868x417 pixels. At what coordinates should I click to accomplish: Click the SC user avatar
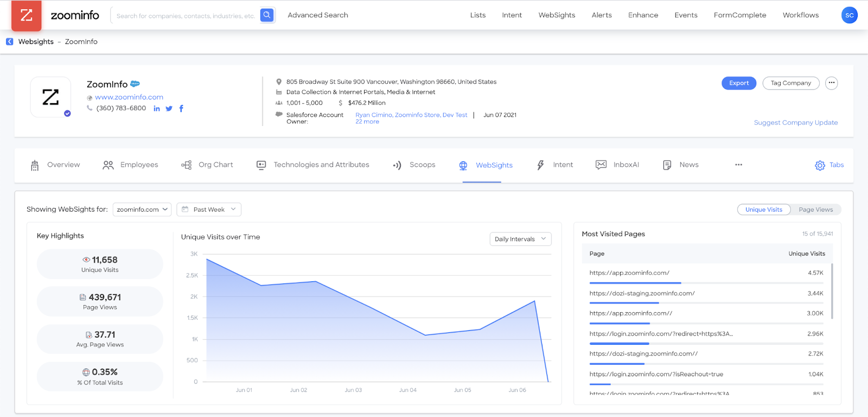(849, 15)
